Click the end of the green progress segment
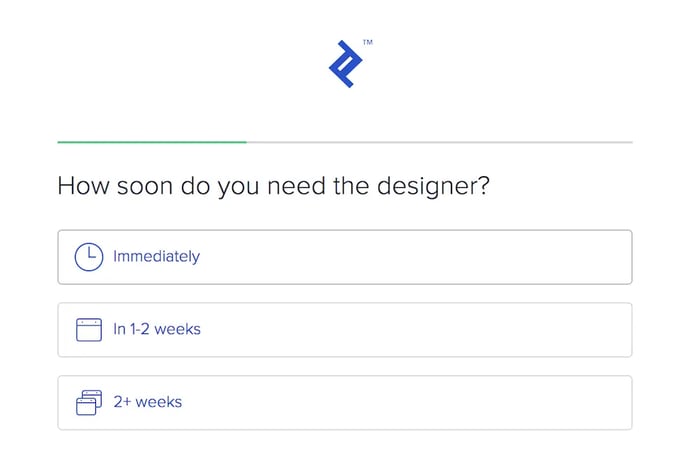The image size is (700, 459). coord(244,142)
